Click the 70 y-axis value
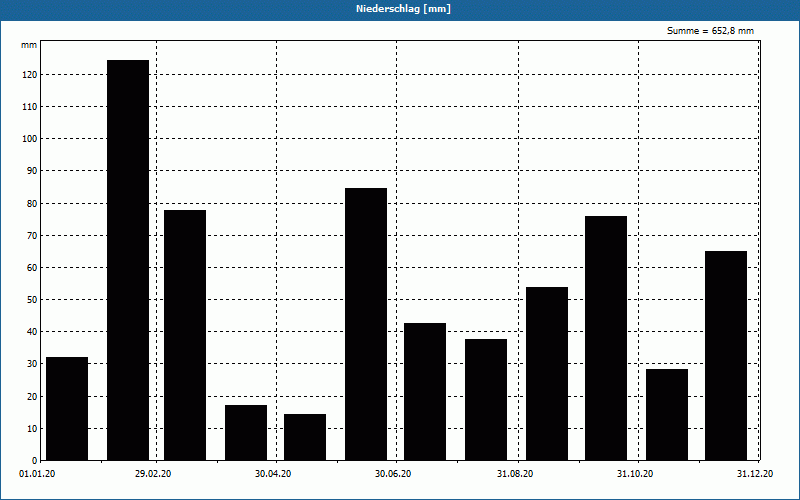Screen dimensions: 800x500 (x=32, y=236)
